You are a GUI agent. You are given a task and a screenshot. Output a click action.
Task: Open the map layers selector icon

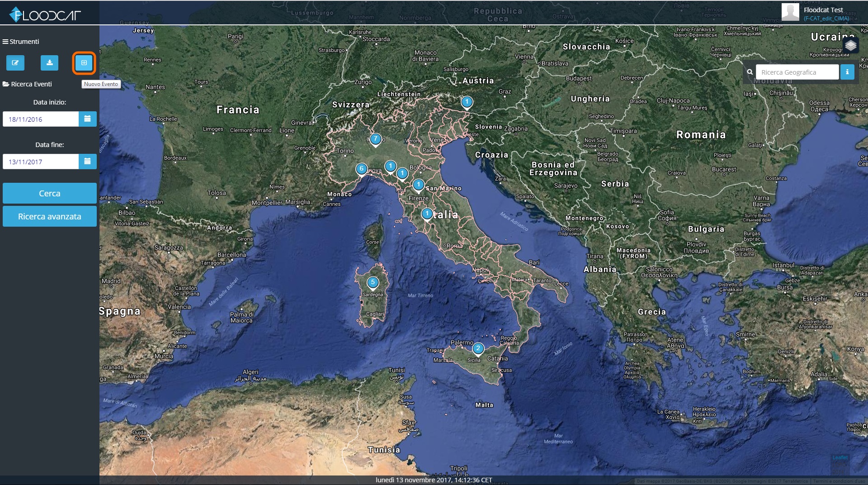pos(851,45)
